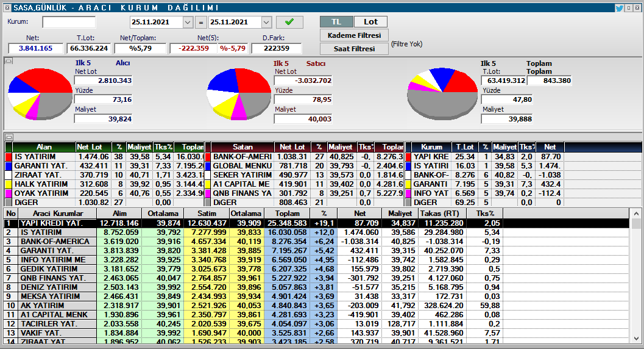This screenshot has width=644, height=349.
Task: Switch display to TL mode
Action: [336, 22]
